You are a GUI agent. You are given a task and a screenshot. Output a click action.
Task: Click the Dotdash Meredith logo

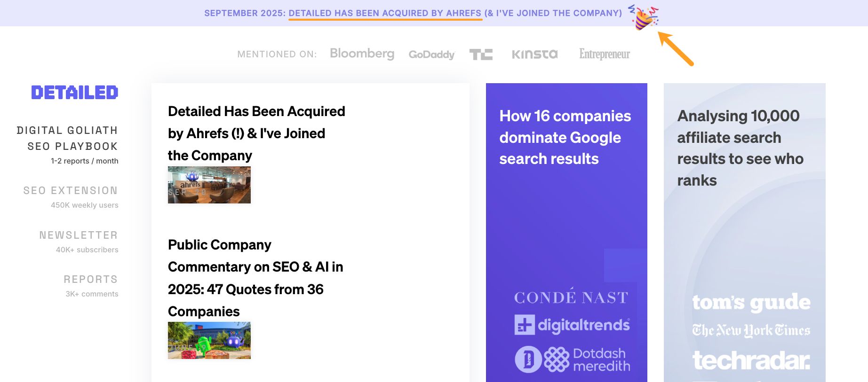[573, 359]
